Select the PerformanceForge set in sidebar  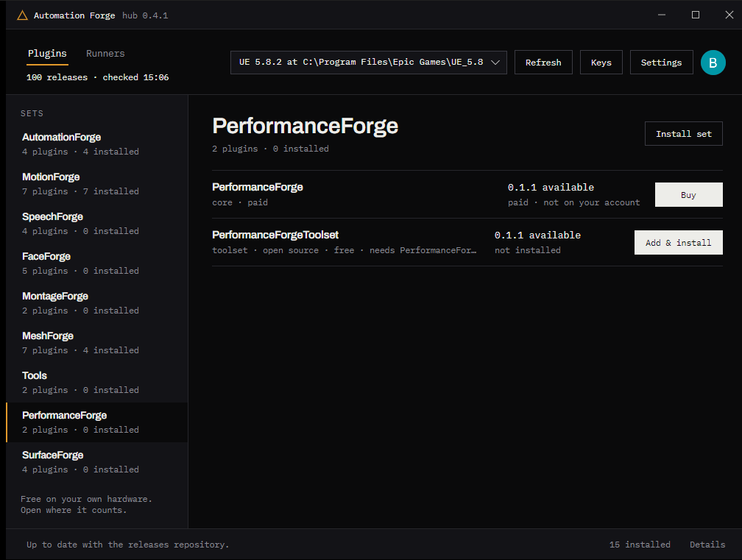click(97, 422)
